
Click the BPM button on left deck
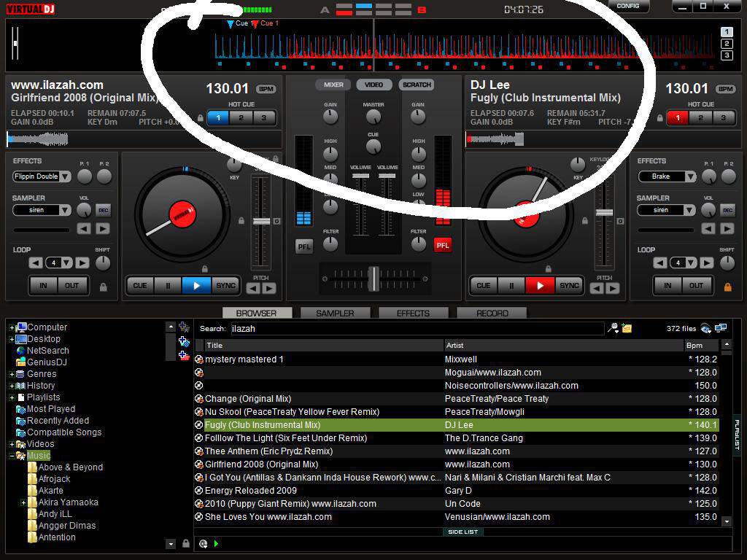[x=266, y=89]
